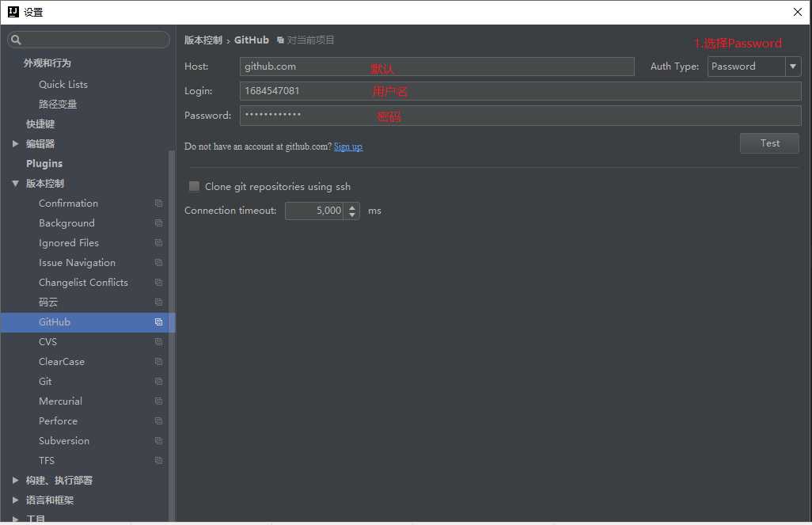Select Quick Lists in settings tree
The height and width of the screenshot is (525, 812).
(x=63, y=84)
